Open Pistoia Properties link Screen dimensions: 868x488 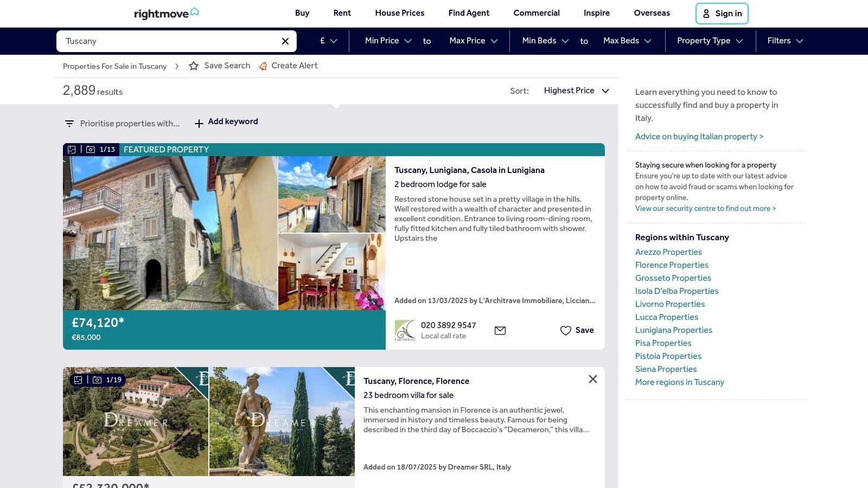click(668, 356)
